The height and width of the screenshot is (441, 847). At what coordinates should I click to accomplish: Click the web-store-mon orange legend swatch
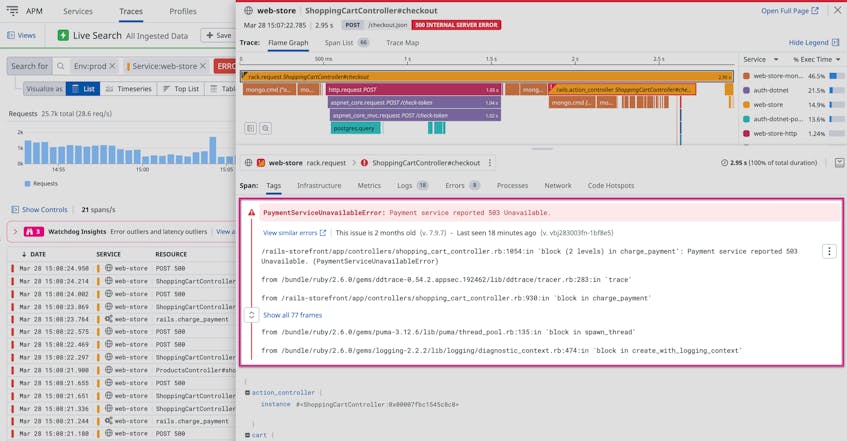click(x=746, y=76)
